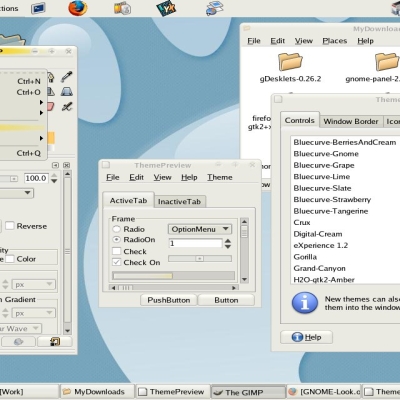Image resolution: width=400 pixels, height=400 pixels.
Task: Launch Firefox from the top panel
Action: tap(78, 8)
